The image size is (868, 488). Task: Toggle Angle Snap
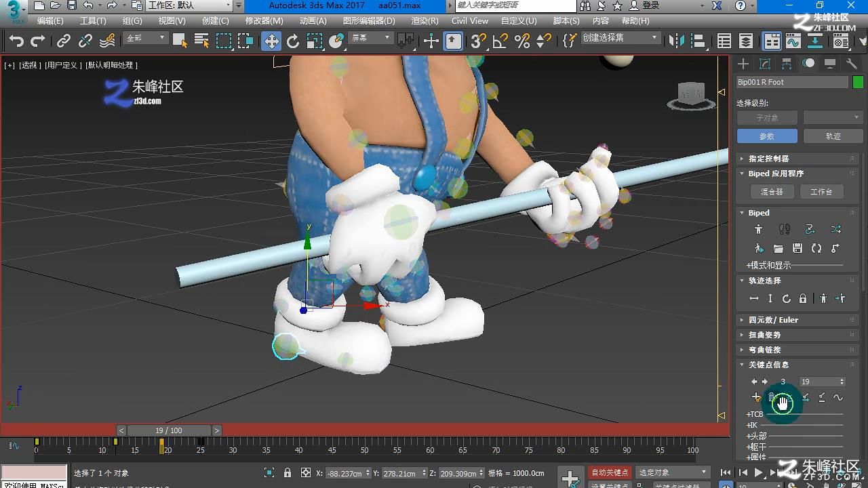point(500,41)
